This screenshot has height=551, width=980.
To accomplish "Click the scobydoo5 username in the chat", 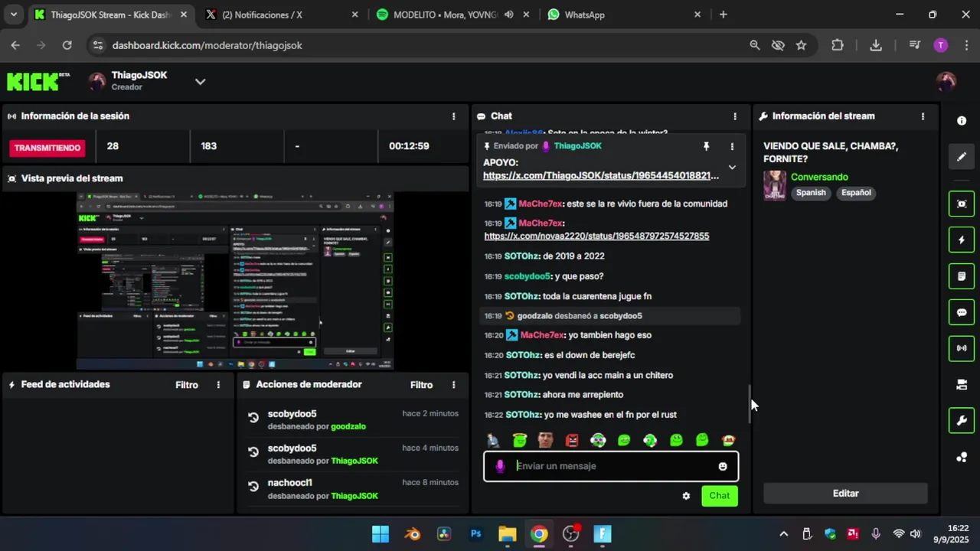I will click(527, 276).
